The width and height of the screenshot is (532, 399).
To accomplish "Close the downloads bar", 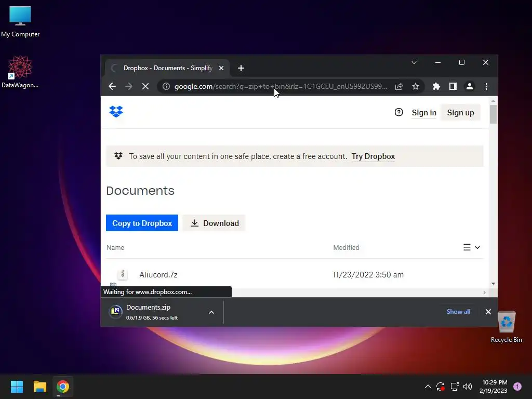I will coord(488,312).
